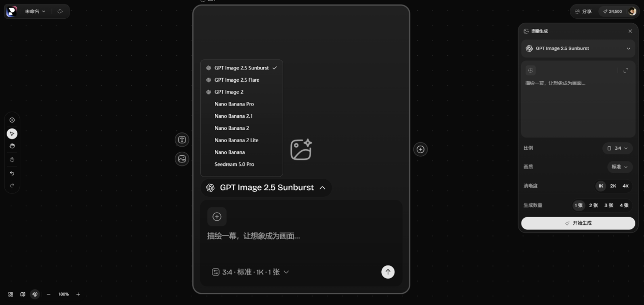Open the 未命名 project name dropdown

coord(35,11)
